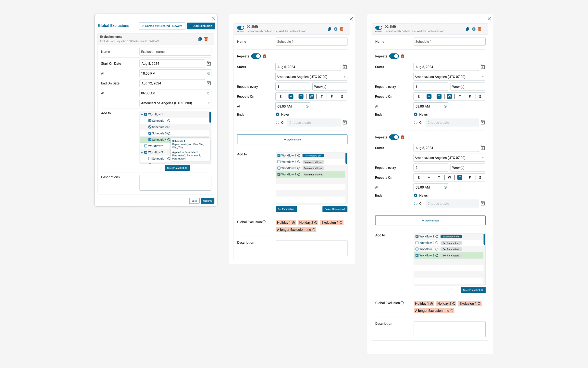Copy the D2 Shift schedule in middle panel

click(329, 29)
